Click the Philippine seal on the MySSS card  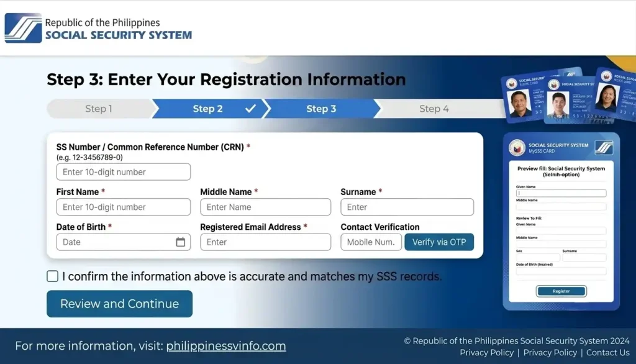point(517,148)
